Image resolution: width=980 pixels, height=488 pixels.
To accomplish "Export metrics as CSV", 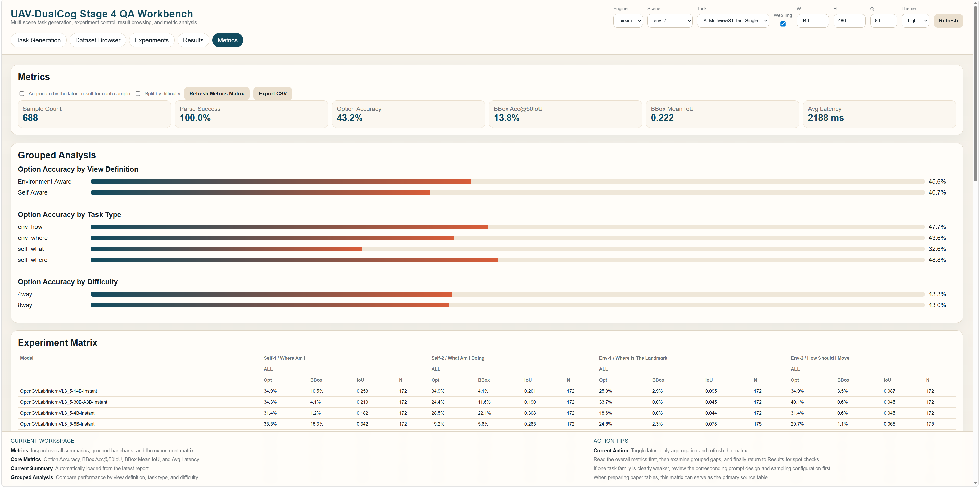I will pos(272,94).
